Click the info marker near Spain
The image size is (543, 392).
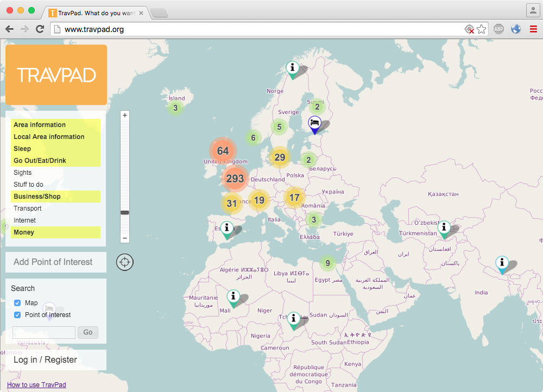coord(227,229)
